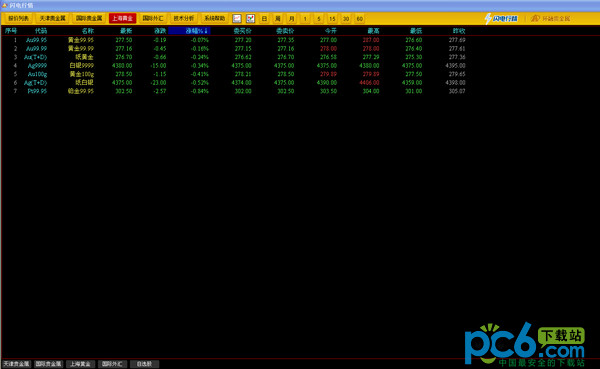Select the 1-minute period button
The height and width of the screenshot is (369, 600).
(305, 18)
